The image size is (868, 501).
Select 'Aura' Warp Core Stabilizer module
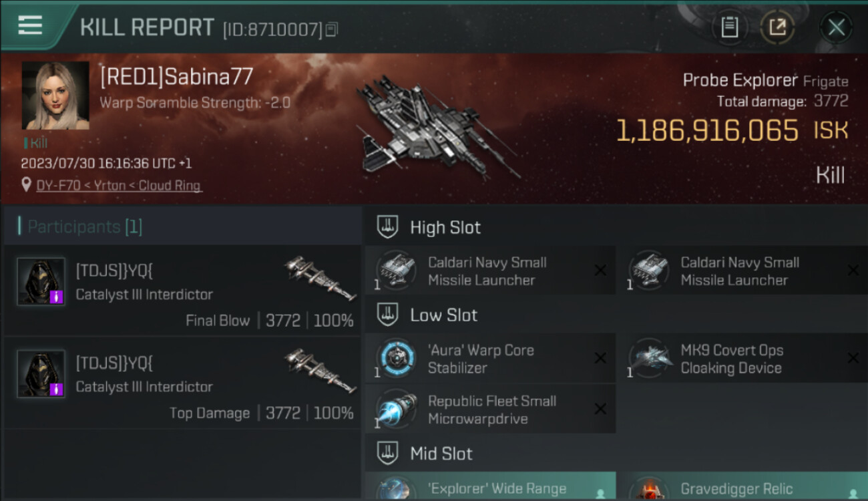(x=490, y=359)
